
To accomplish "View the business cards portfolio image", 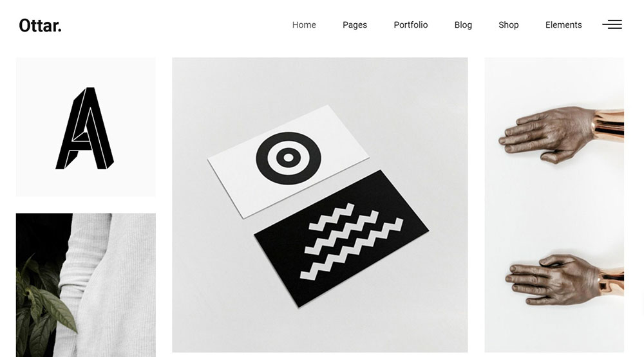I will point(319,205).
